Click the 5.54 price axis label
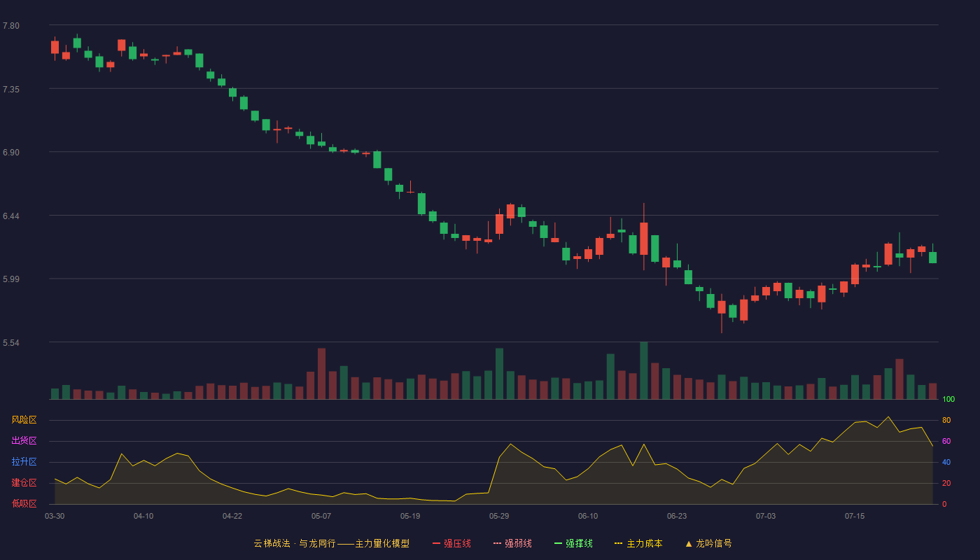The image size is (980, 560). pos(10,343)
